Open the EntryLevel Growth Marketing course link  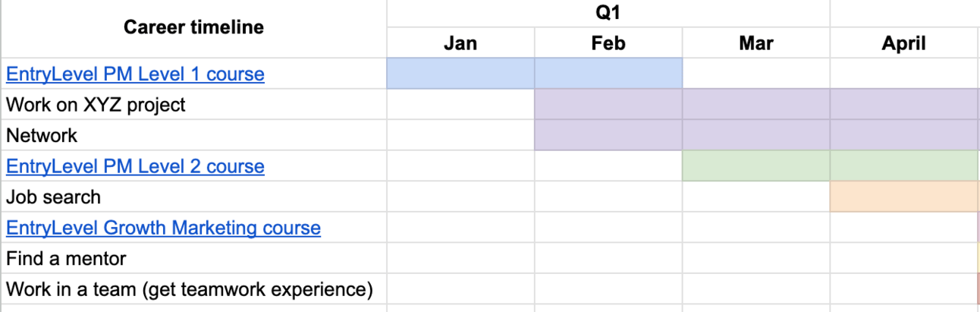(x=163, y=228)
